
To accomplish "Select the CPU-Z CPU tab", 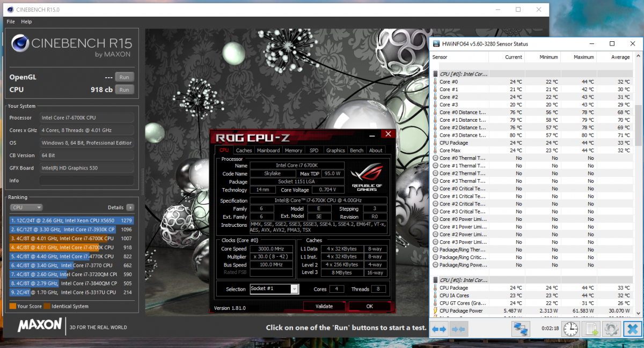I will 224,150.
